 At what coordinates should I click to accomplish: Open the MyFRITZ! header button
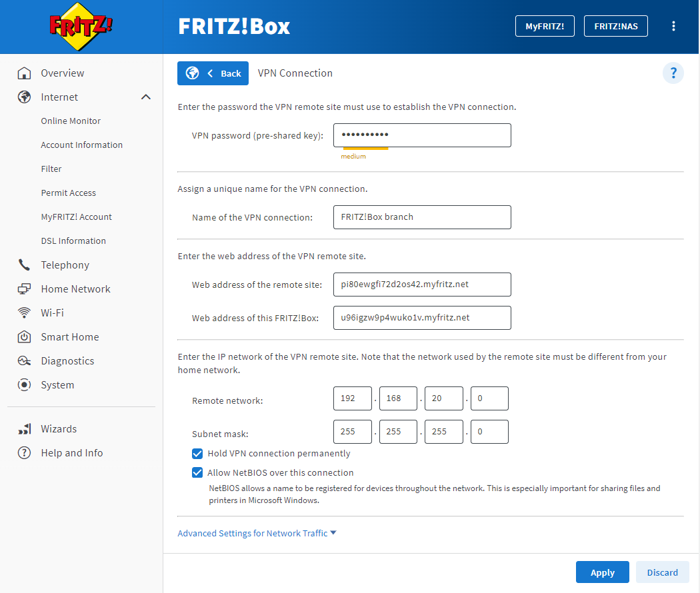[545, 27]
